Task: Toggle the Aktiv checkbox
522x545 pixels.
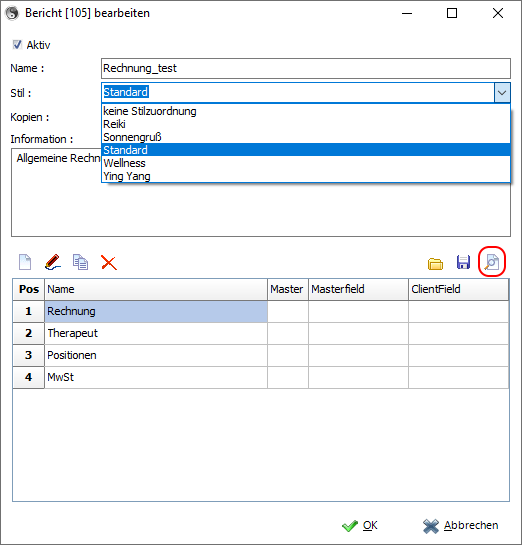Action: click(x=17, y=45)
